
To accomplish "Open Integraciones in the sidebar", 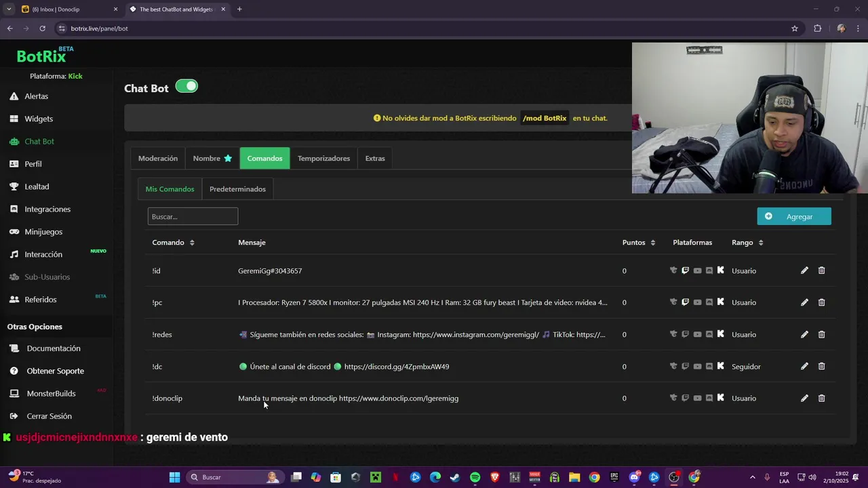I will (47, 209).
